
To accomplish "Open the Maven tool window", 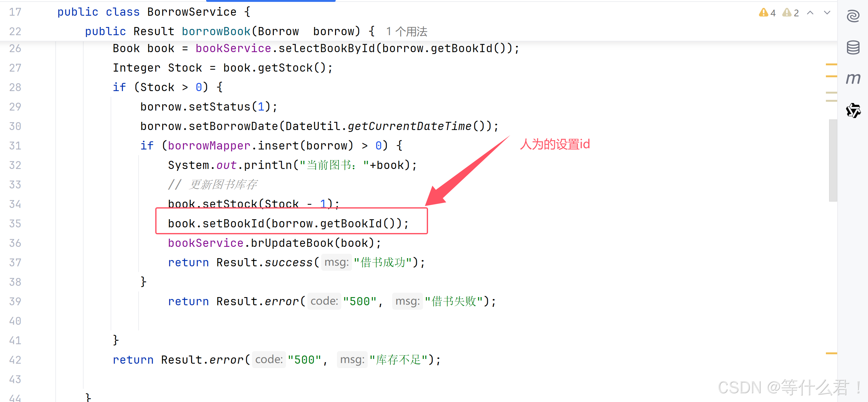I will pyautogui.click(x=853, y=79).
